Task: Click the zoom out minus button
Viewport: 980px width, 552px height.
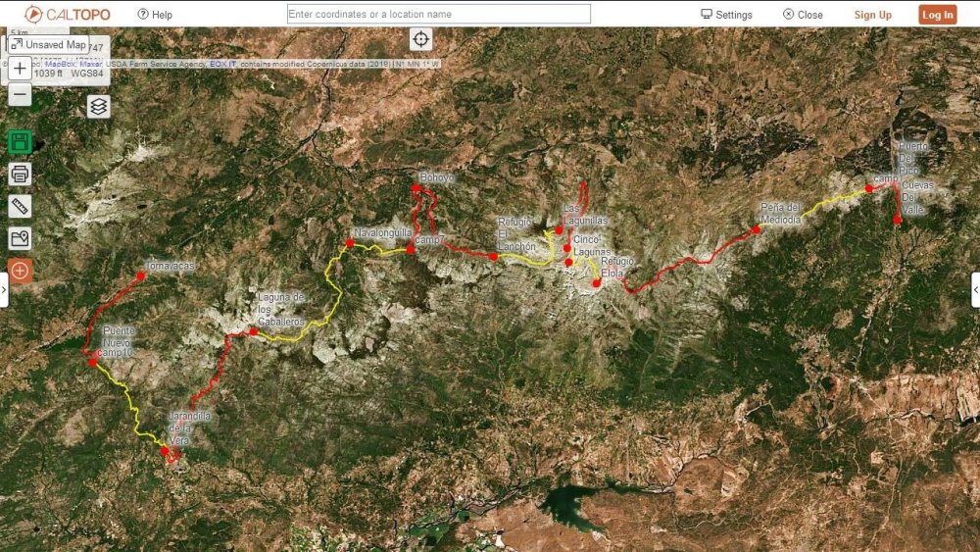Action: 20,95
